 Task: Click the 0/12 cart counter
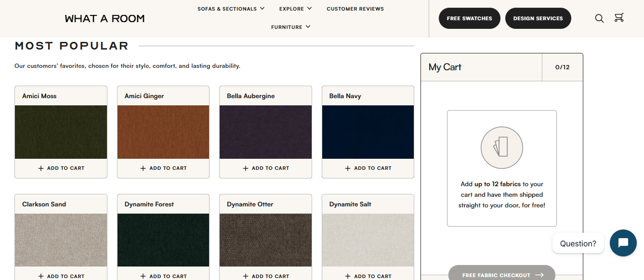click(563, 67)
